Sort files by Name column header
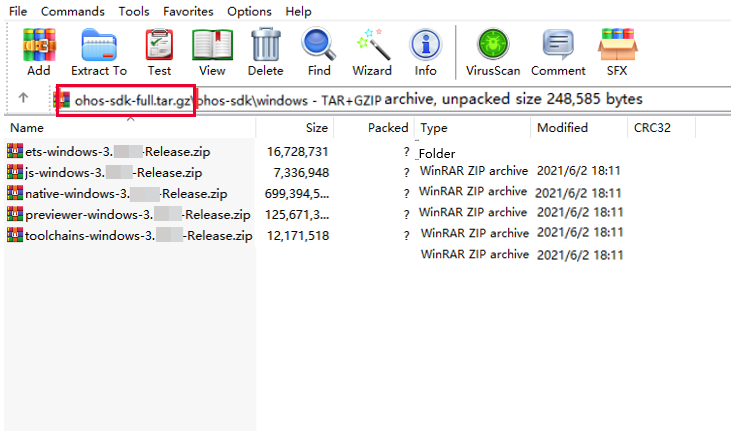736x432 pixels. pos(27,128)
